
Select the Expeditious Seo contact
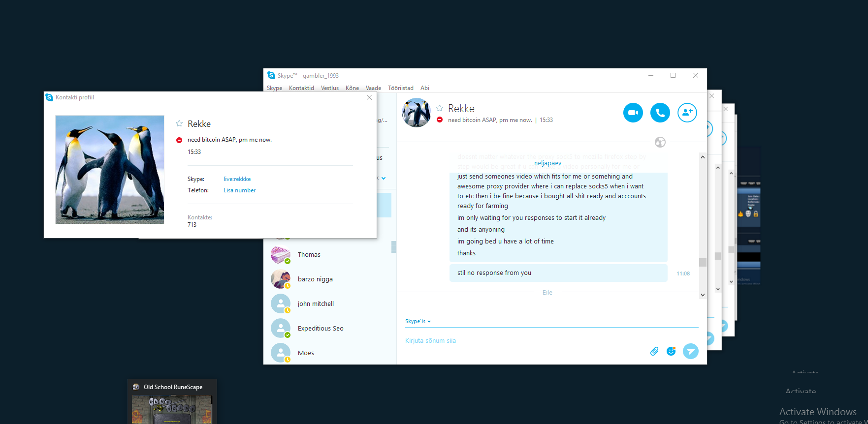click(330, 328)
